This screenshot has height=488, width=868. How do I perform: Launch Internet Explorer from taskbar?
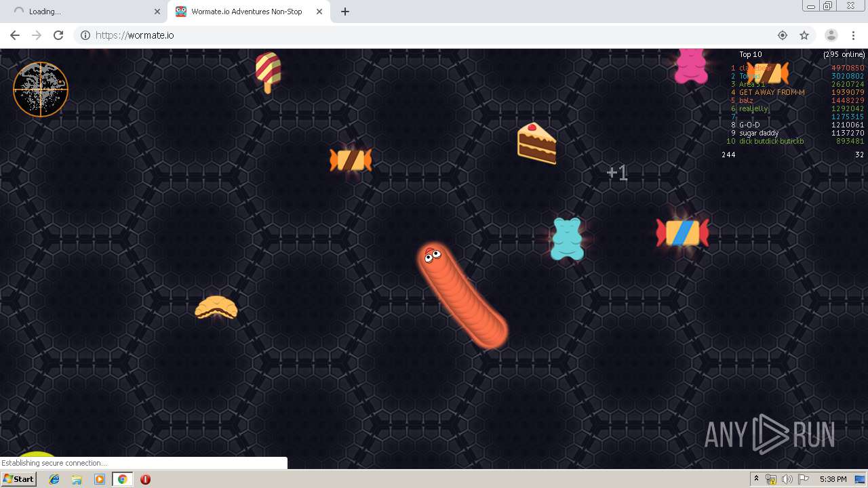pos(54,479)
